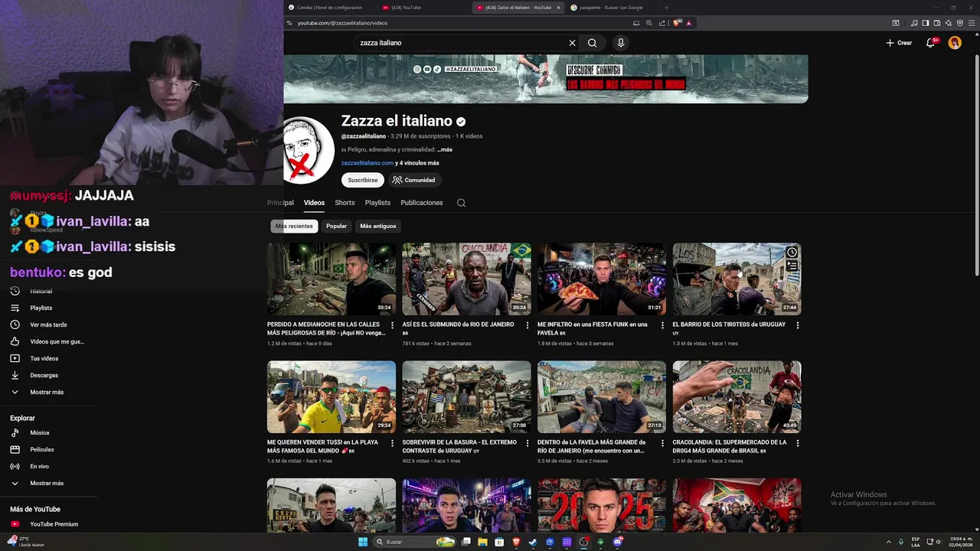Select the 'Más antiguos' sort chip
The width and height of the screenshot is (980, 551).
378,226
